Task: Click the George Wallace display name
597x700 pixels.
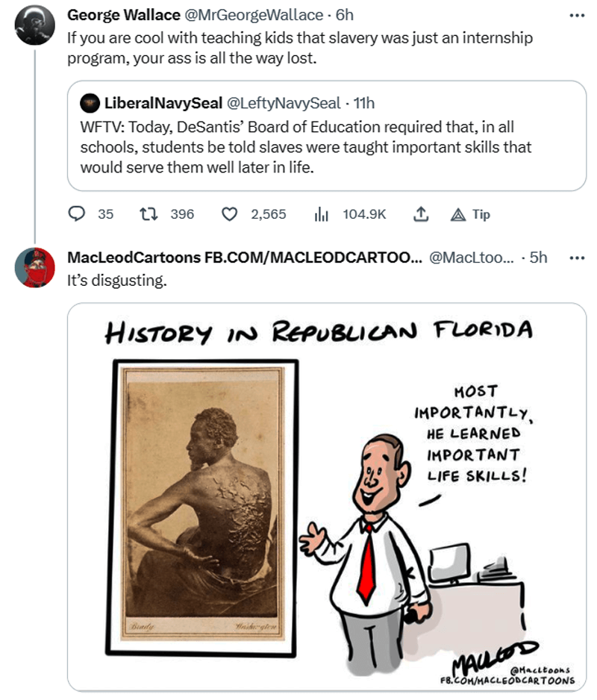Action: 124,15
